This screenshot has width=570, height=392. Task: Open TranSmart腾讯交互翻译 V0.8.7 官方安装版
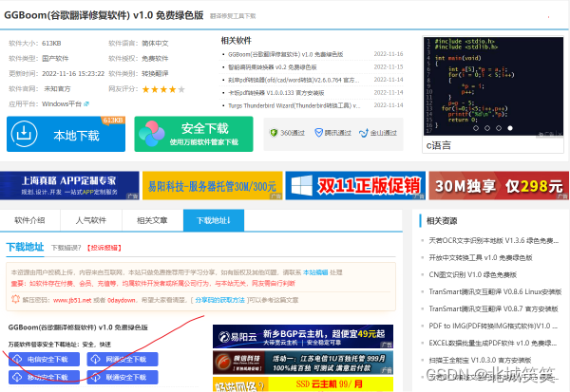(493, 308)
